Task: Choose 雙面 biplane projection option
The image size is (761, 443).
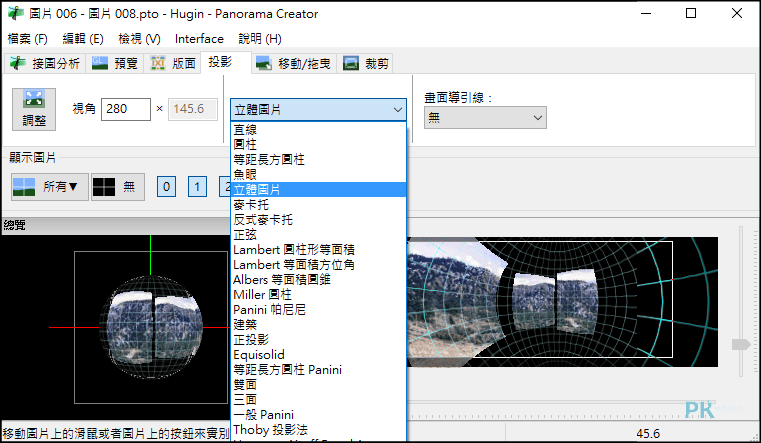Action: [x=318, y=385]
